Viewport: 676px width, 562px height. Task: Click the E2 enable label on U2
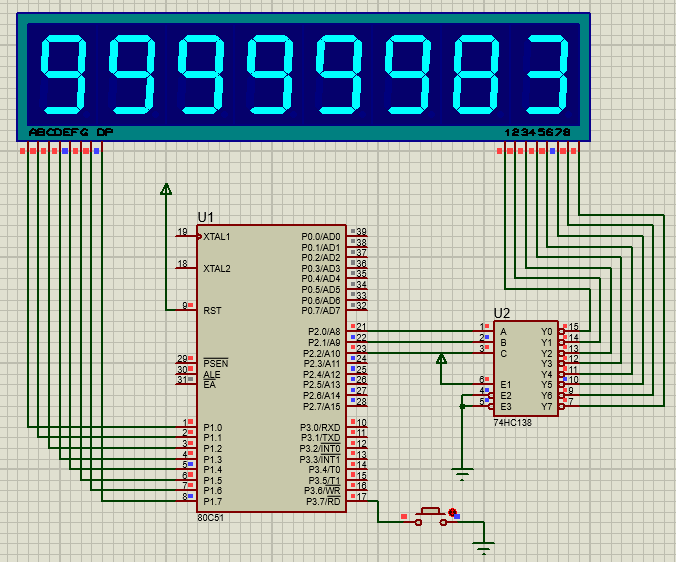click(x=506, y=396)
